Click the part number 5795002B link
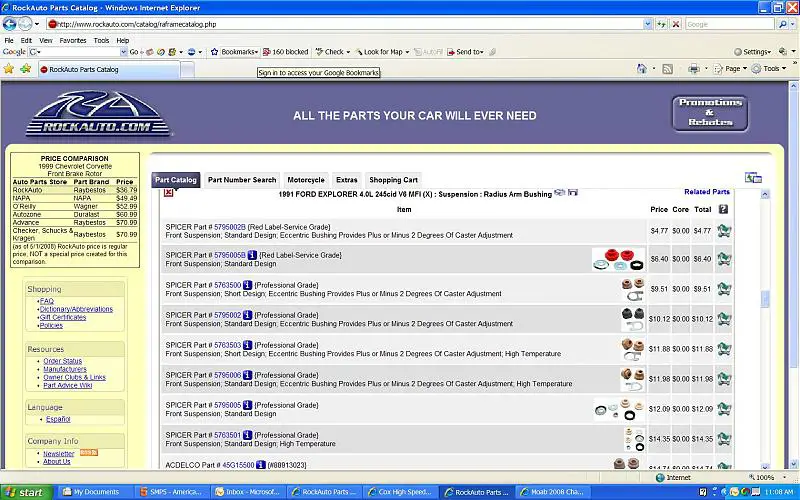 point(230,227)
